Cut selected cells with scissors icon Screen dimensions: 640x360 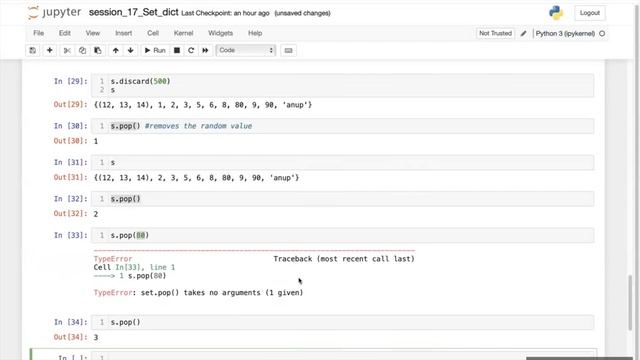67,50
